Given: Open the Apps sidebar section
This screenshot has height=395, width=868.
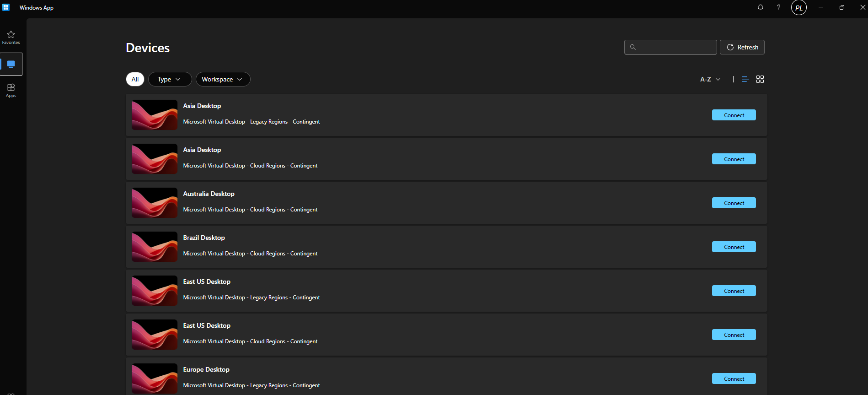Looking at the screenshot, I should (x=11, y=91).
